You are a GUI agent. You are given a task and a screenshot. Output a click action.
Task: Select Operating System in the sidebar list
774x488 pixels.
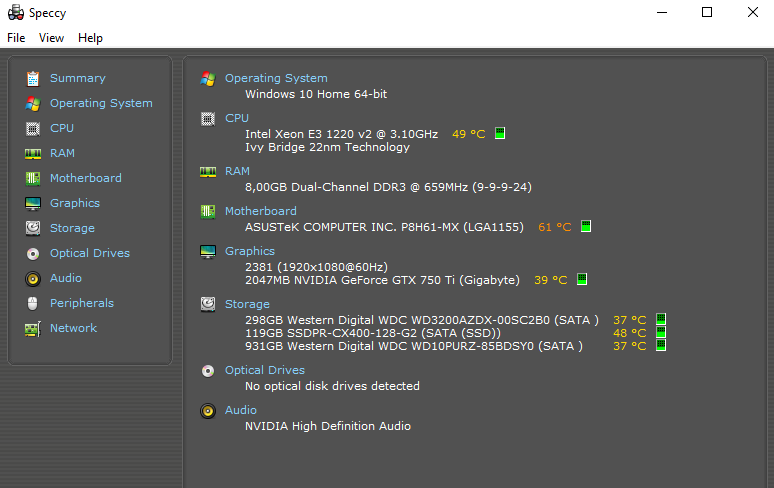[101, 103]
